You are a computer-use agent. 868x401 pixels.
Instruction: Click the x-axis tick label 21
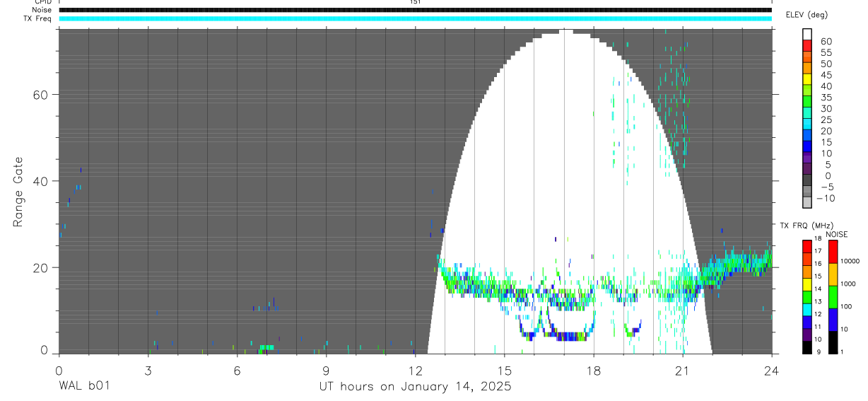point(683,370)
